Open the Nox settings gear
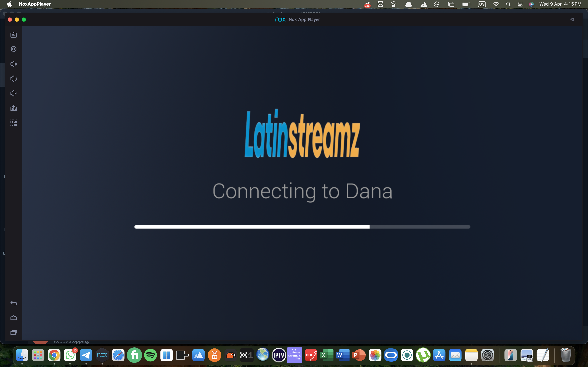The height and width of the screenshot is (367, 588). point(572,19)
